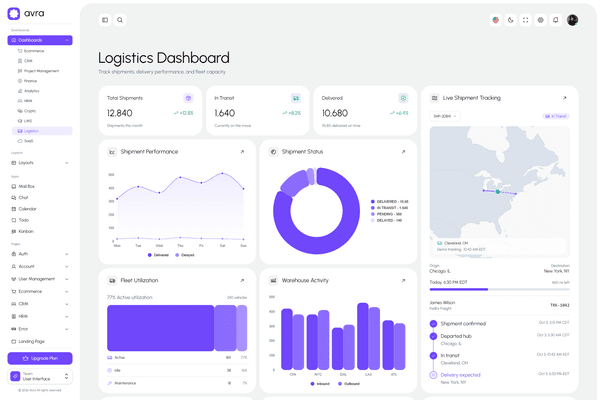The width and height of the screenshot is (600, 400).
Task: Click the Active segment of fleet bar
Action: tap(160, 328)
